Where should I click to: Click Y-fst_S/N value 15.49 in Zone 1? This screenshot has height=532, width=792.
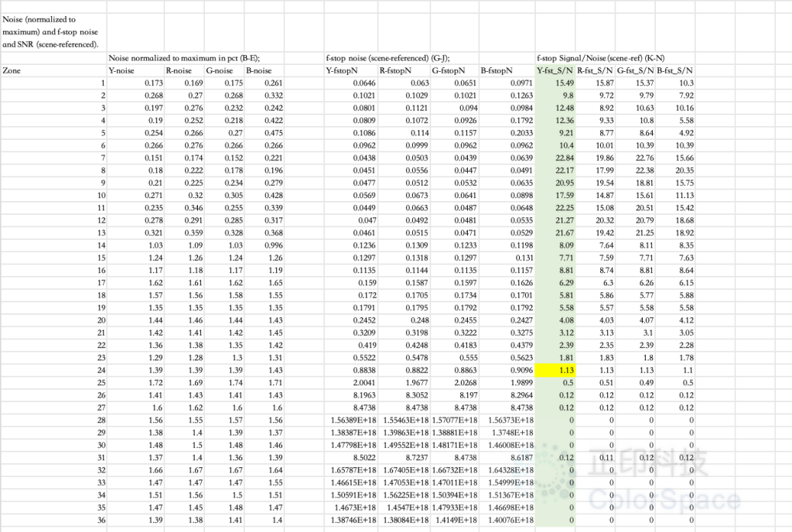(555, 83)
